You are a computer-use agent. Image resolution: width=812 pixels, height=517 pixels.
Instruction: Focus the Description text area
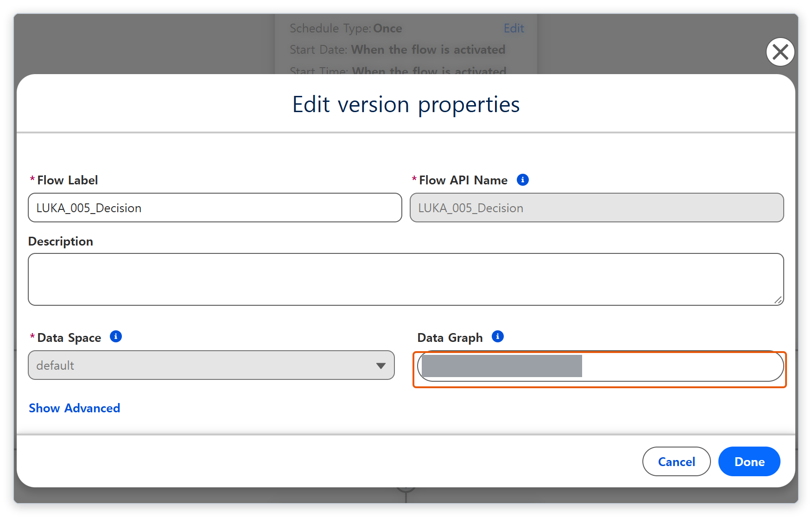(x=406, y=279)
